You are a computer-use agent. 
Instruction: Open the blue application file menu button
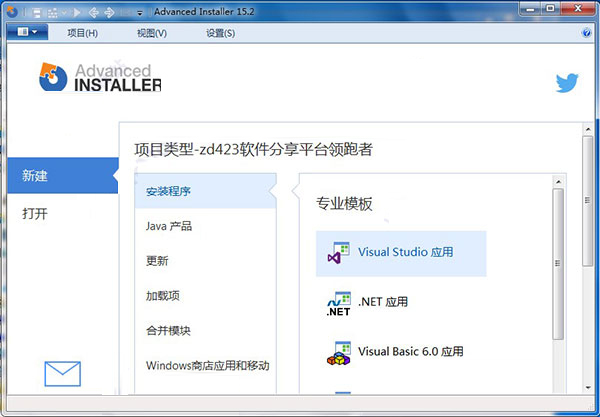27,32
